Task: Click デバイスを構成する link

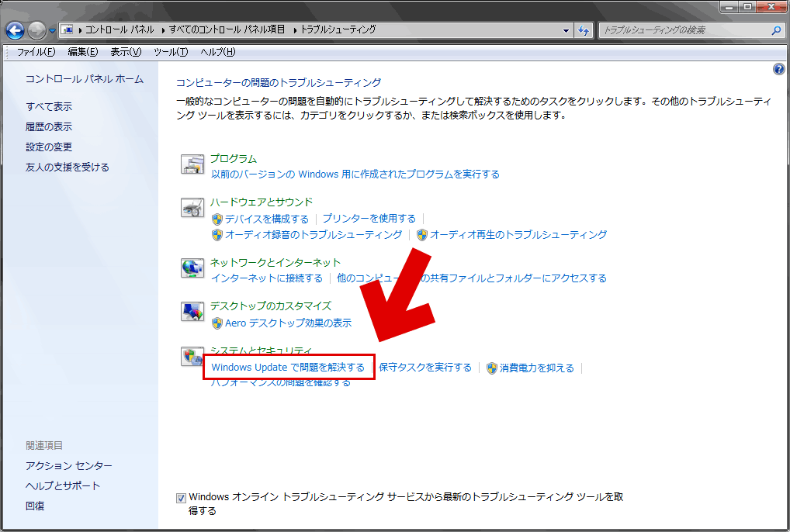Action: pos(266,219)
